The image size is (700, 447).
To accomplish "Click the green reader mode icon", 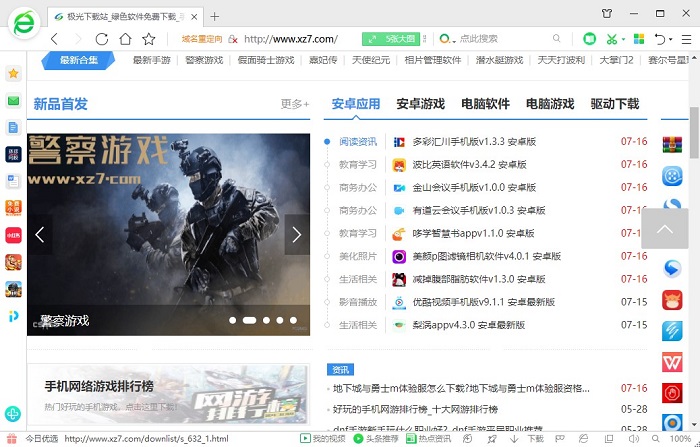I will pyautogui.click(x=589, y=39).
